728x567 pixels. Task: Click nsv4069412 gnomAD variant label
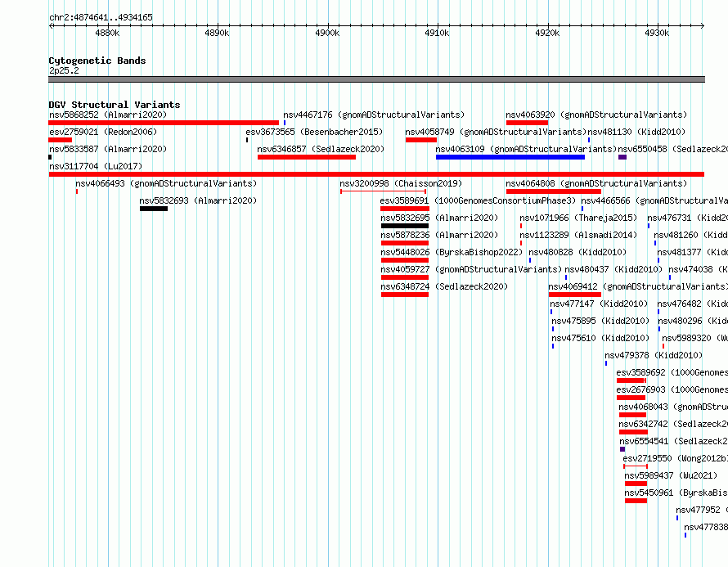tap(638, 286)
